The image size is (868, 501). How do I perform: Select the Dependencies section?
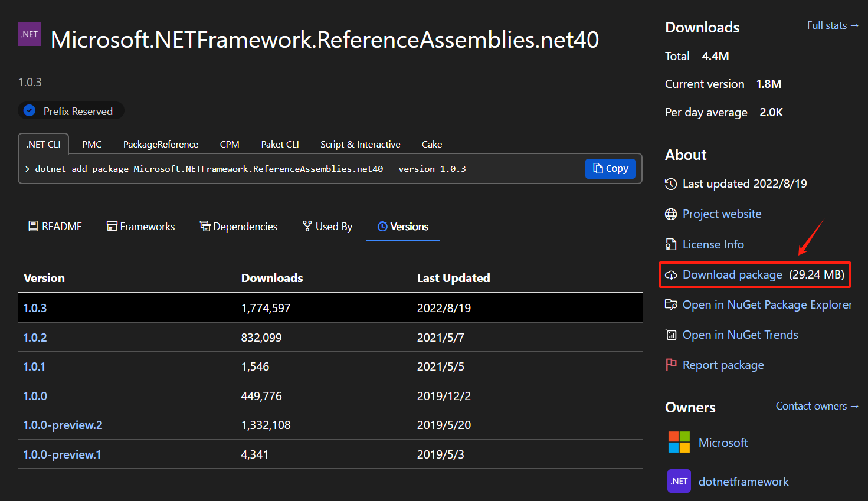[238, 226]
